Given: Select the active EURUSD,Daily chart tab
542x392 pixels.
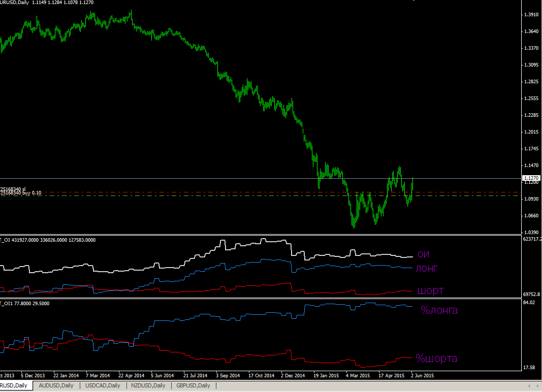Looking at the screenshot, I should [14, 385].
